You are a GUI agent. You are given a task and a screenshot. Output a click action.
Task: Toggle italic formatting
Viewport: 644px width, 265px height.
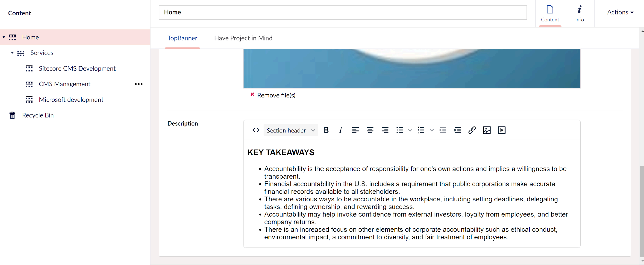[341, 130]
